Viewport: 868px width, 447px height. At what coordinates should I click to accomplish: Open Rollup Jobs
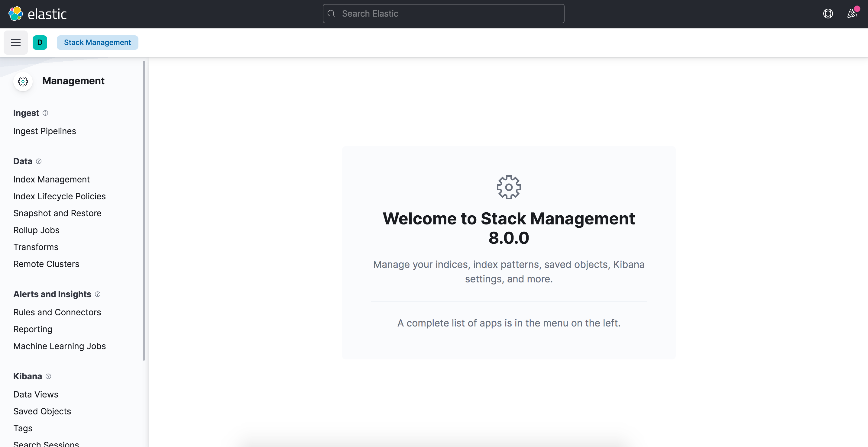tap(36, 230)
